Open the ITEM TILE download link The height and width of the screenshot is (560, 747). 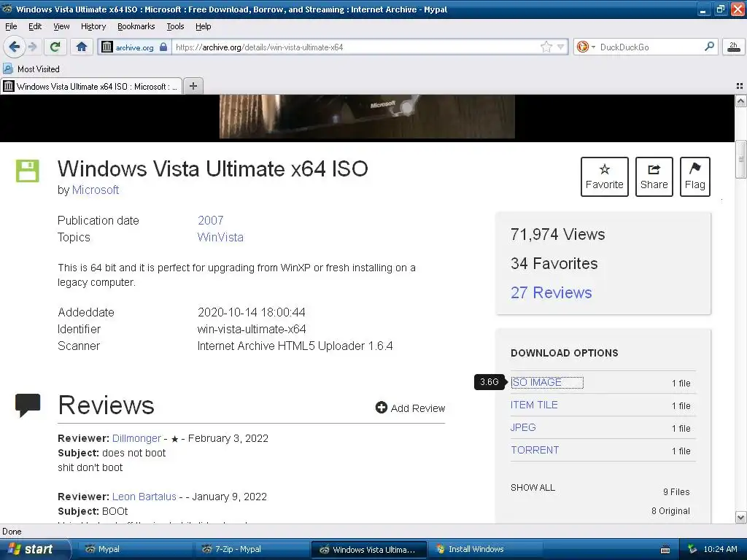click(x=534, y=405)
